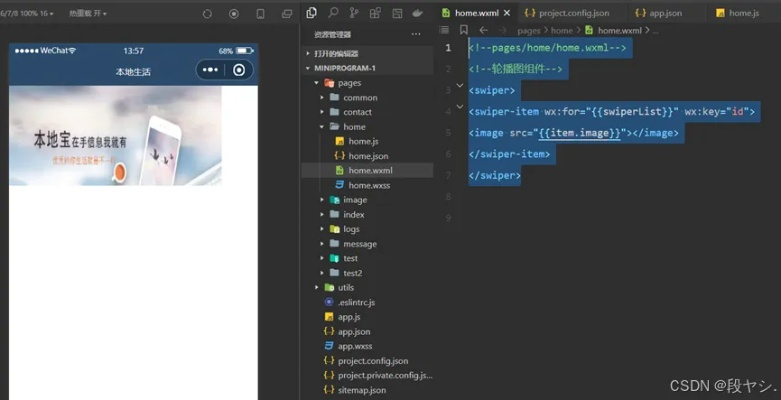Click the mini program capsule three-dots button
The height and width of the screenshot is (400, 781).
pyautogui.click(x=211, y=70)
